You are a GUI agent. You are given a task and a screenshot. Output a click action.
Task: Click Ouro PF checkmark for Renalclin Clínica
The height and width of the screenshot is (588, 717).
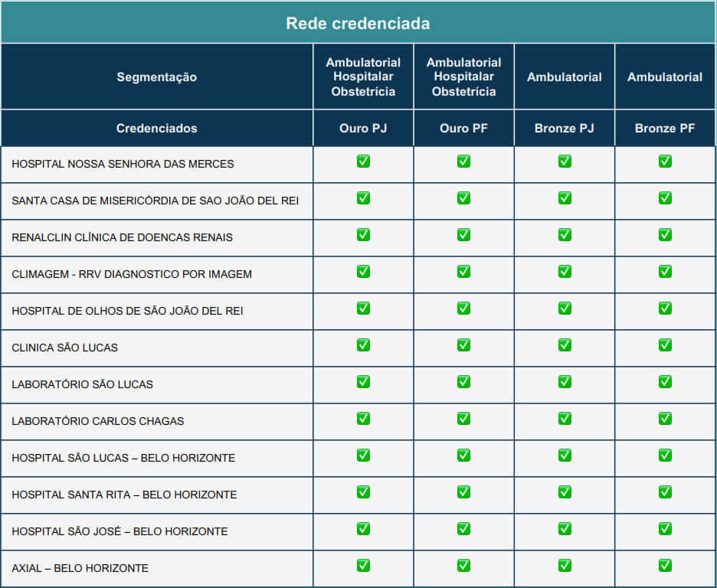(x=463, y=235)
